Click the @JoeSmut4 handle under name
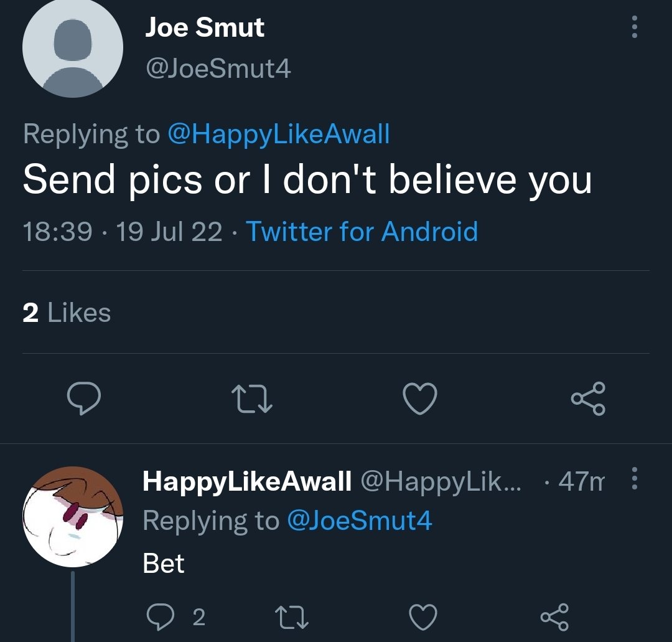 point(218,68)
